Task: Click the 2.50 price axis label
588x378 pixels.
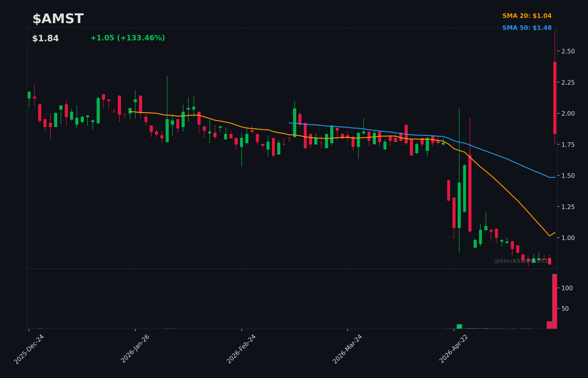Action: point(568,51)
